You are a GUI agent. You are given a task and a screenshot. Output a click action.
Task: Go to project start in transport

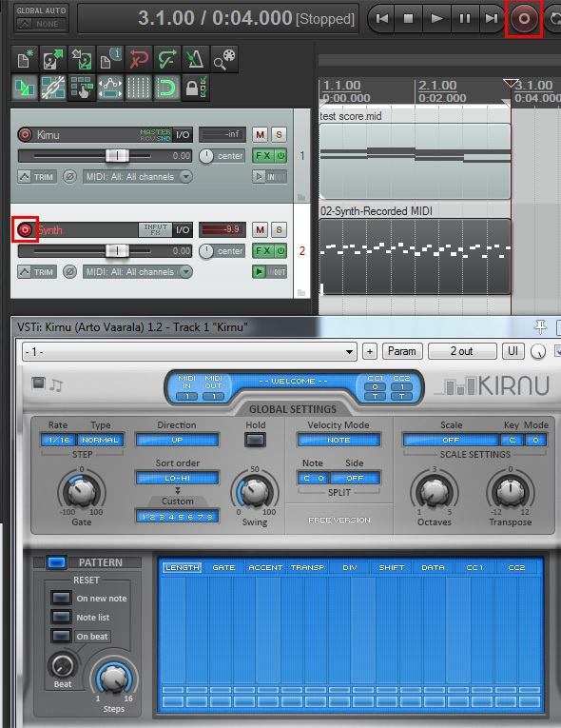click(x=382, y=19)
